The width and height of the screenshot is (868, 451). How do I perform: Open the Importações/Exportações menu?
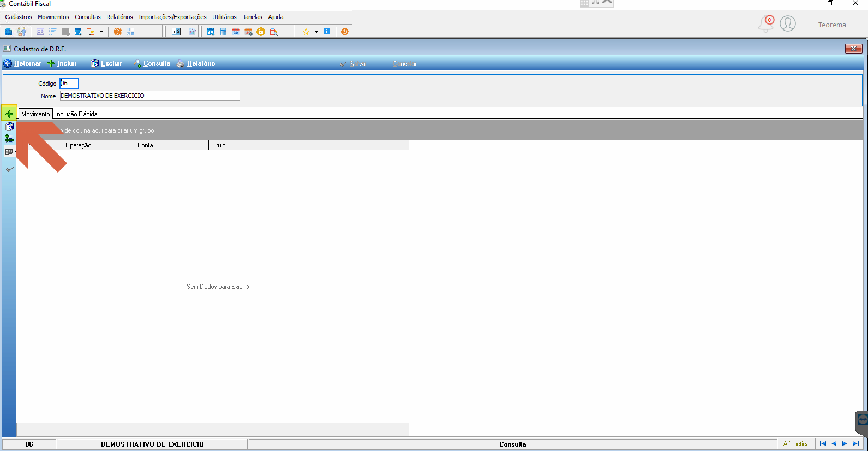[x=172, y=17]
